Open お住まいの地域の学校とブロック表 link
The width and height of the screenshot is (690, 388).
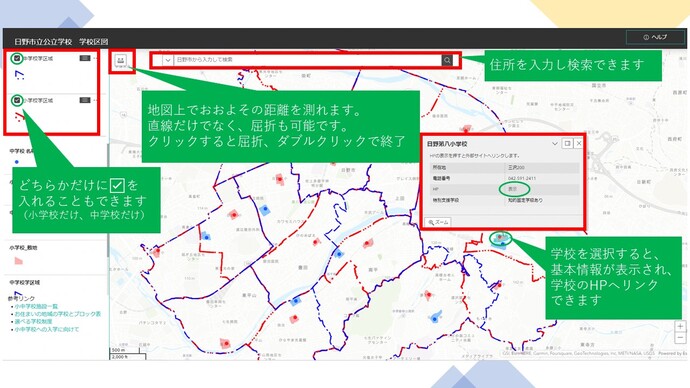(58, 314)
